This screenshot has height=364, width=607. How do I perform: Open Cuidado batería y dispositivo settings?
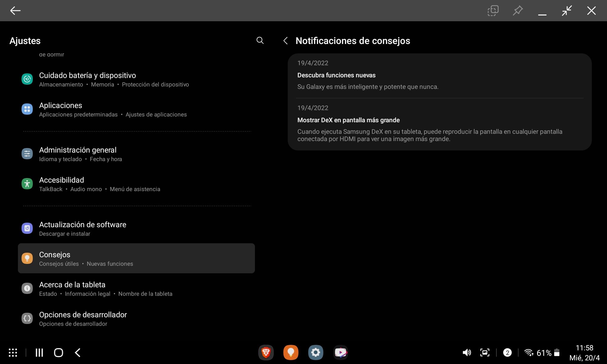(87, 79)
